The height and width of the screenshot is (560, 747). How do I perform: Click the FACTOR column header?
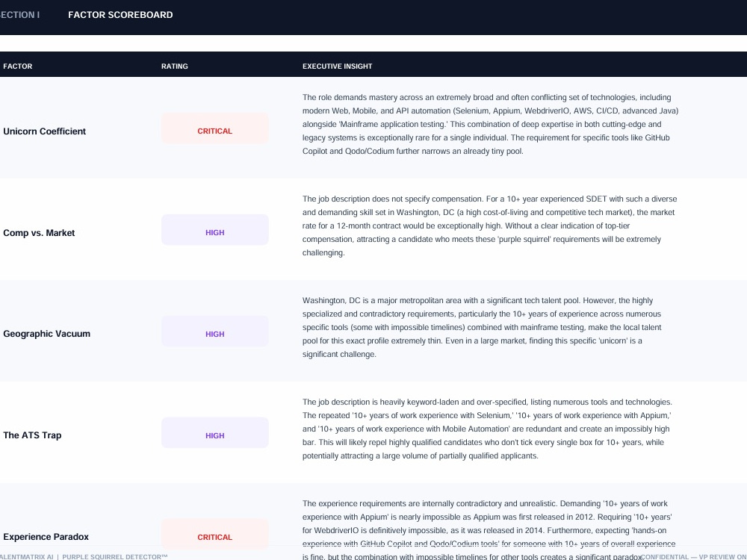point(18,66)
